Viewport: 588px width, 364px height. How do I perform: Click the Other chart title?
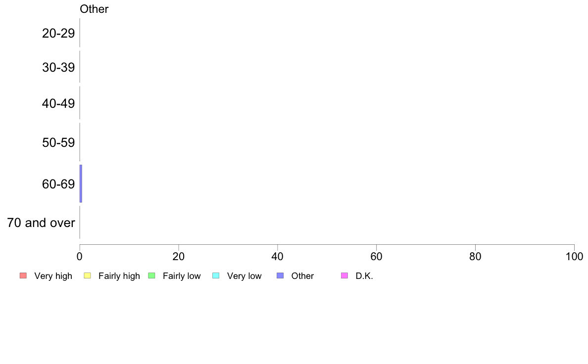tap(94, 9)
